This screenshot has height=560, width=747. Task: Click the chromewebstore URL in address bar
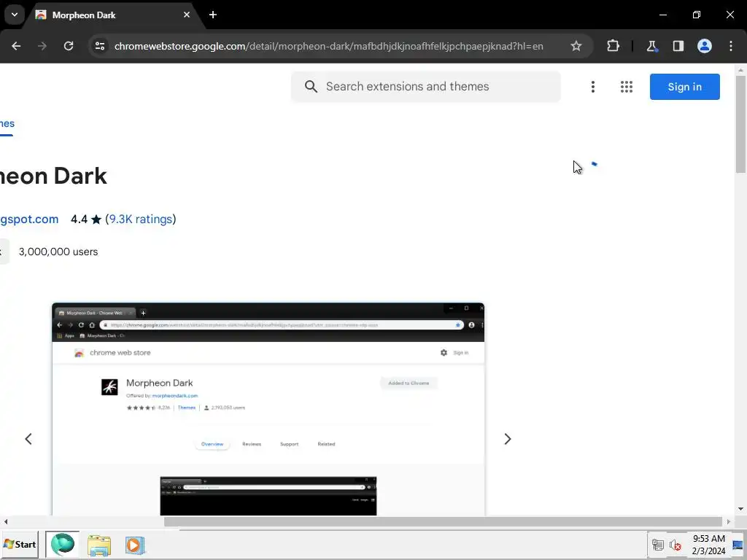point(329,46)
